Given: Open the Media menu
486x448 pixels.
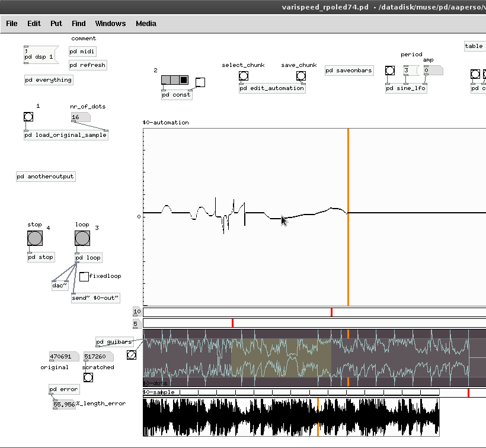Looking at the screenshot, I should pyautogui.click(x=146, y=24).
